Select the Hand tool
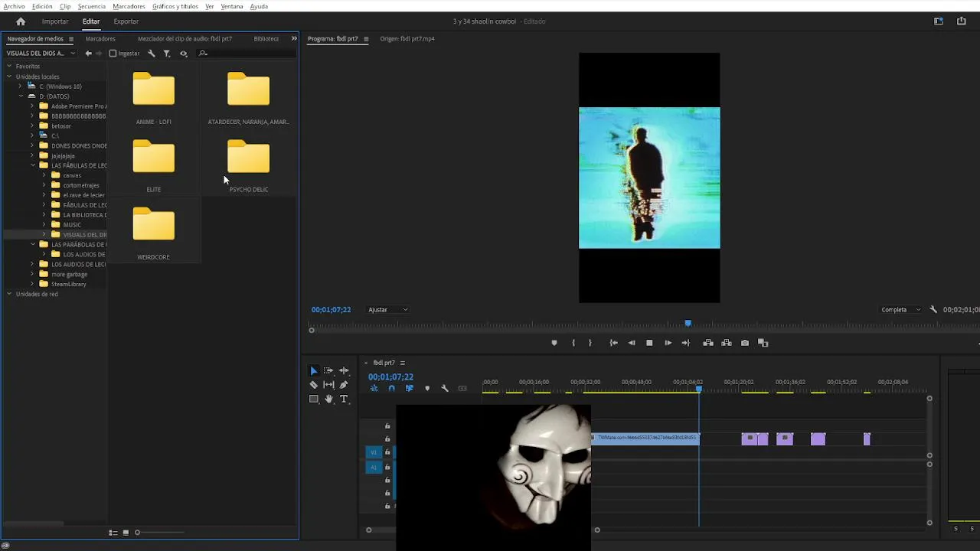Viewport: 980px width, 551px height. 328,399
